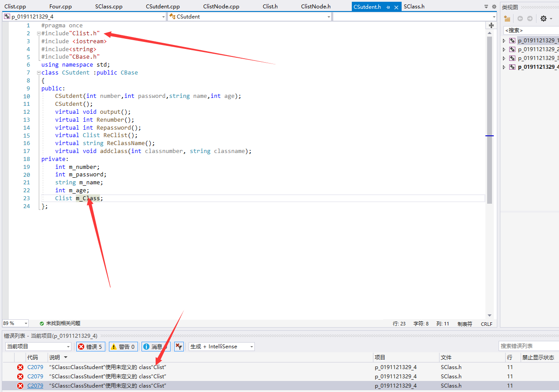Select the p_0191121329_4 bold tree item
The image size is (559, 392).
pos(538,67)
